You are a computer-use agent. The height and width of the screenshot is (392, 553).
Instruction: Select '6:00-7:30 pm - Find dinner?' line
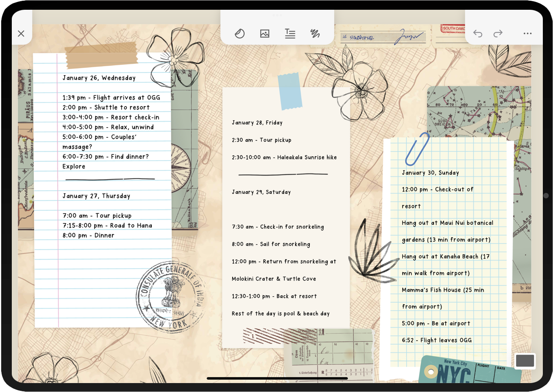coord(105,156)
